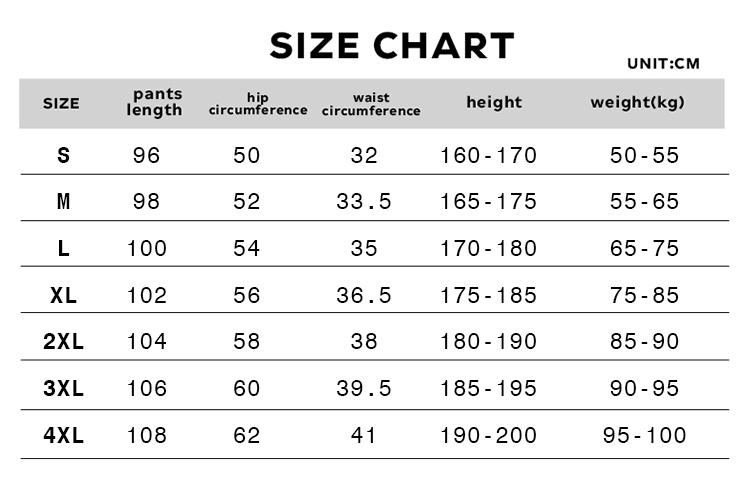Select the SIZE column header
Screen dimensions: 750x496
(x=61, y=103)
